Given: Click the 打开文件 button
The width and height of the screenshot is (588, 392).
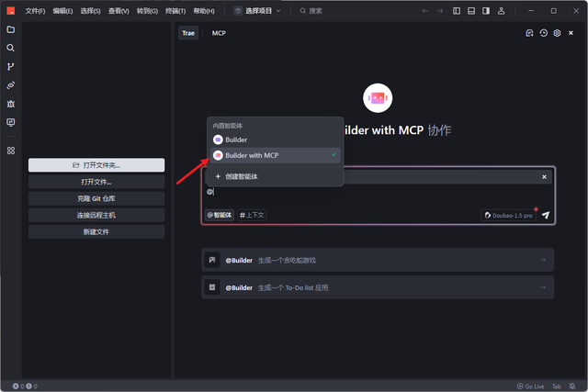Looking at the screenshot, I should tap(96, 182).
